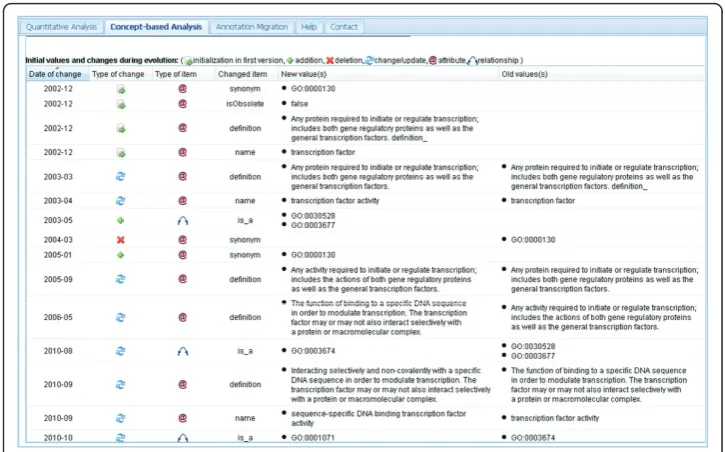
Task: Select the date cell 2010-10
Action: click(58, 438)
